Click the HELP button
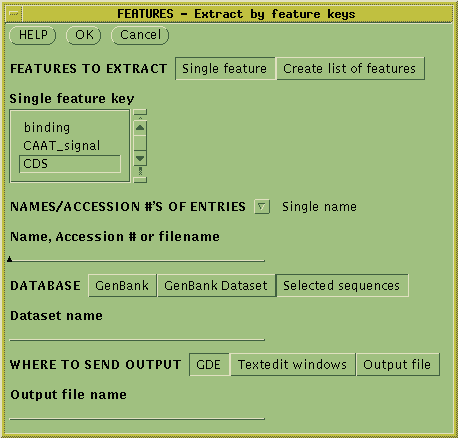The height and width of the screenshot is (438, 458). click(33, 35)
